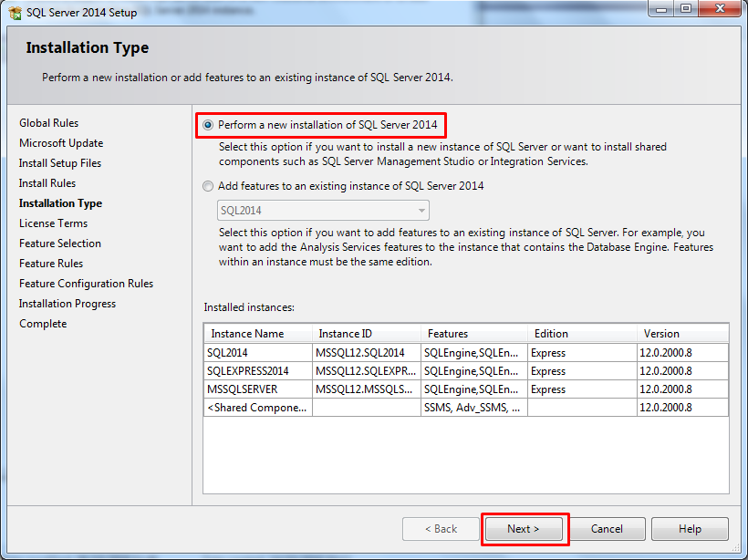Click the Feature Selection step
Viewport: 748px width, 560px height.
tap(60, 244)
